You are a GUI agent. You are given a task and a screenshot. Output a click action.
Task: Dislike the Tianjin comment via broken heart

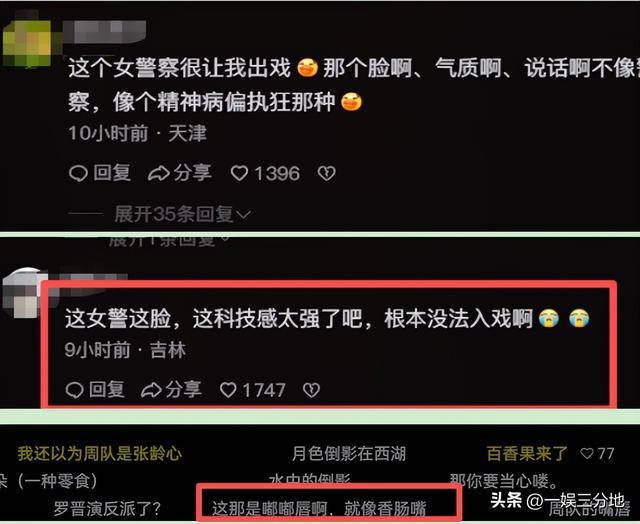(327, 173)
